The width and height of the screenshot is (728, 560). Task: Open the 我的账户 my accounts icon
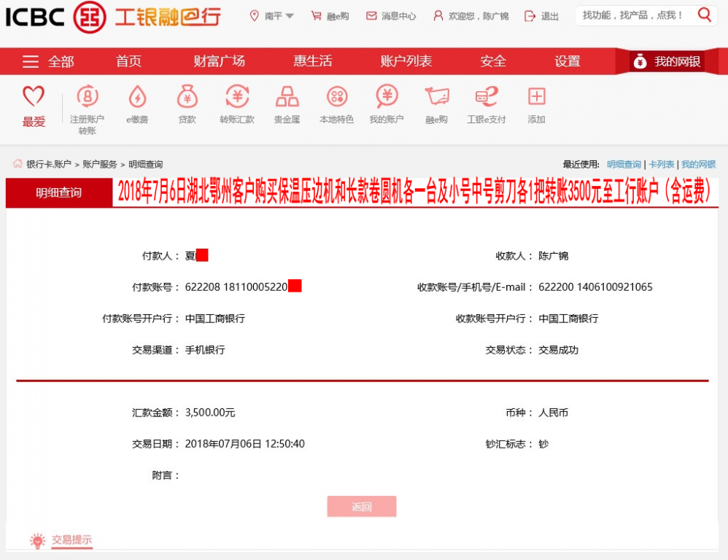coord(387,104)
